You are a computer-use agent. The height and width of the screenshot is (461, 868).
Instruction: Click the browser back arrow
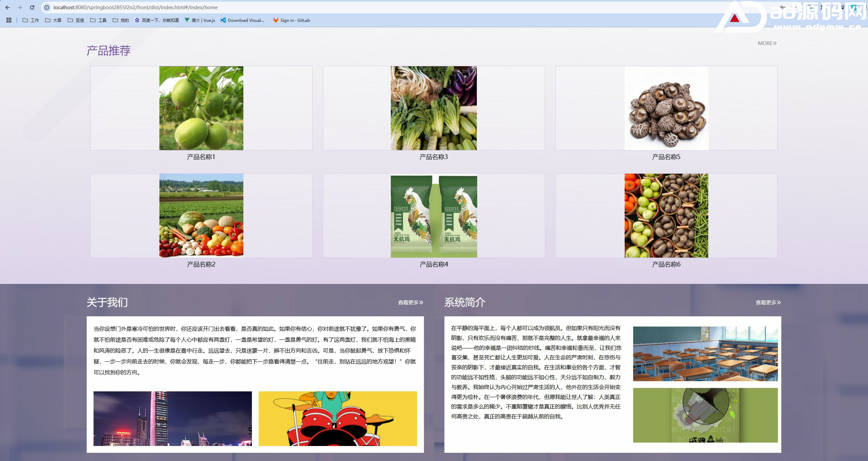[8, 7]
